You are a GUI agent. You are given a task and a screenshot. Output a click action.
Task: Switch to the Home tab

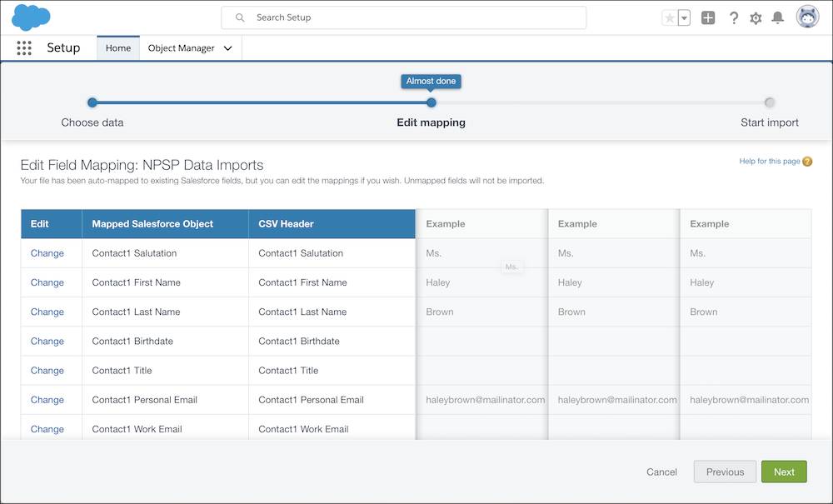pos(118,47)
